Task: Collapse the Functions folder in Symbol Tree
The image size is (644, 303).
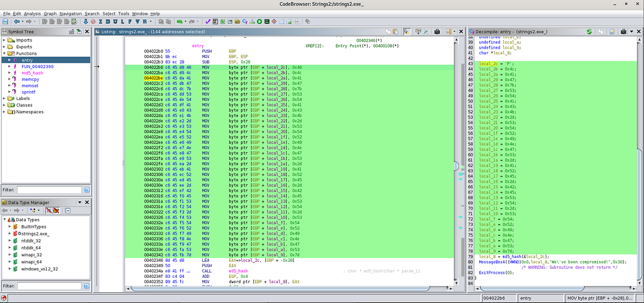Action: click(x=5, y=54)
